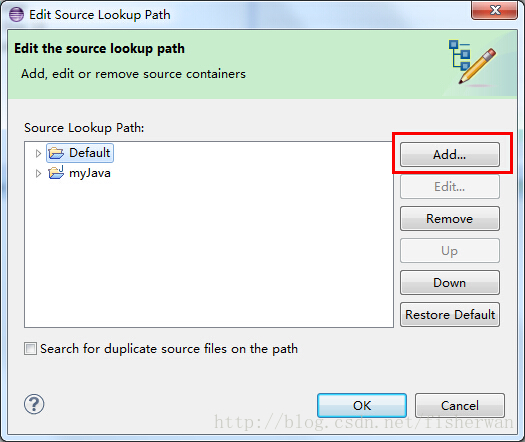
Task: Open help via question mark icon
Action: [x=34, y=404]
